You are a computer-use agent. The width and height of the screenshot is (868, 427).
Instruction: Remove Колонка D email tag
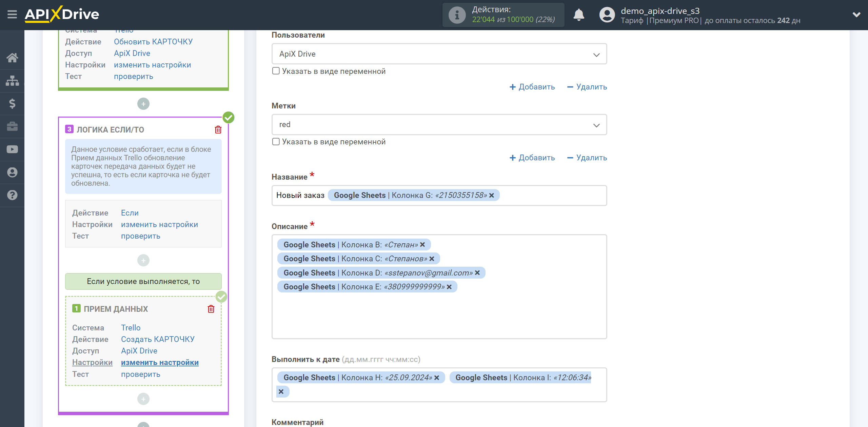click(x=477, y=272)
